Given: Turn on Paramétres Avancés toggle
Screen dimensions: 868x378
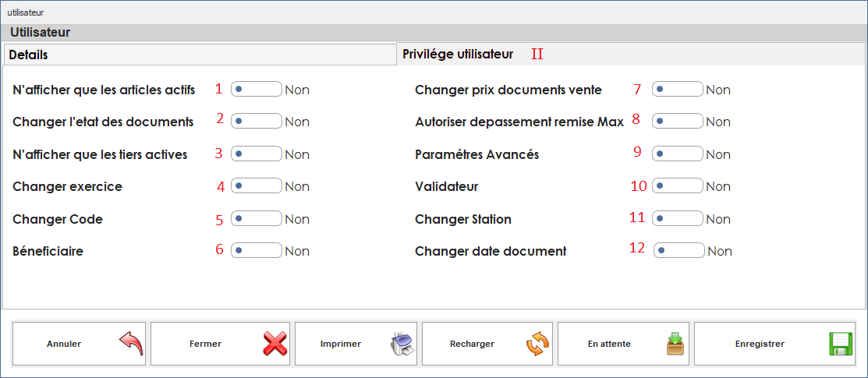Looking at the screenshot, I should pos(678,154).
